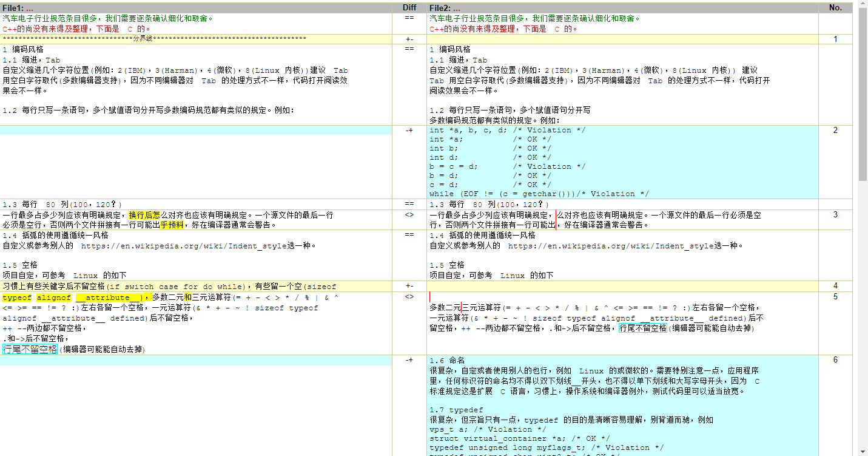
Task: Click the boxed 行尾不留空格 text in File1
Action: click(30, 349)
